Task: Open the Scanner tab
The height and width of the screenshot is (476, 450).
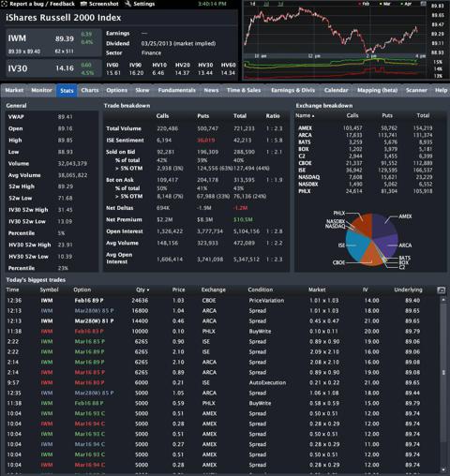Action: pos(416,90)
